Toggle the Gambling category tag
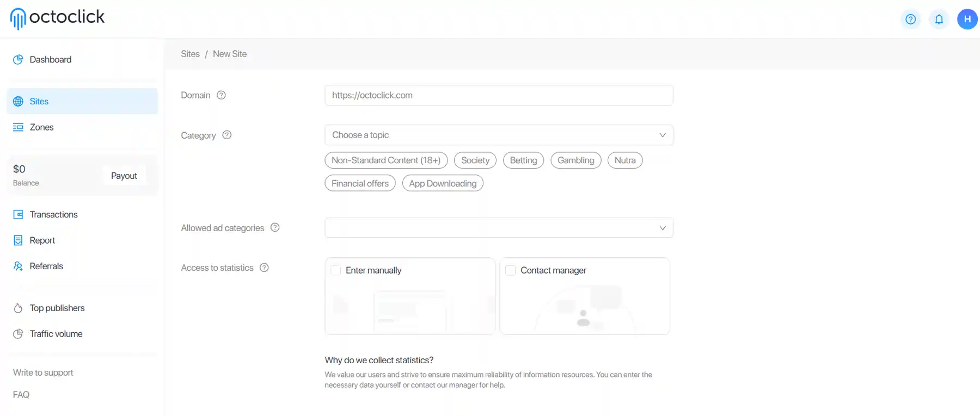980x416 pixels. pos(576,160)
